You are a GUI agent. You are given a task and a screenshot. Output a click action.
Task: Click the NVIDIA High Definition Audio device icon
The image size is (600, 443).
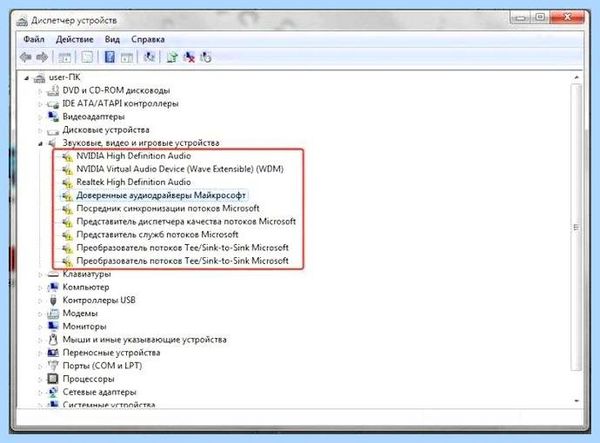click(67, 156)
